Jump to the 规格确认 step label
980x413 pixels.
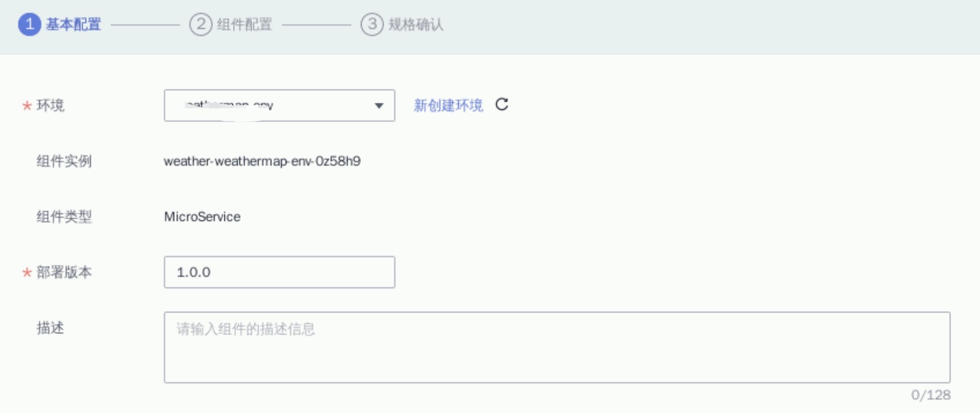click(416, 24)
